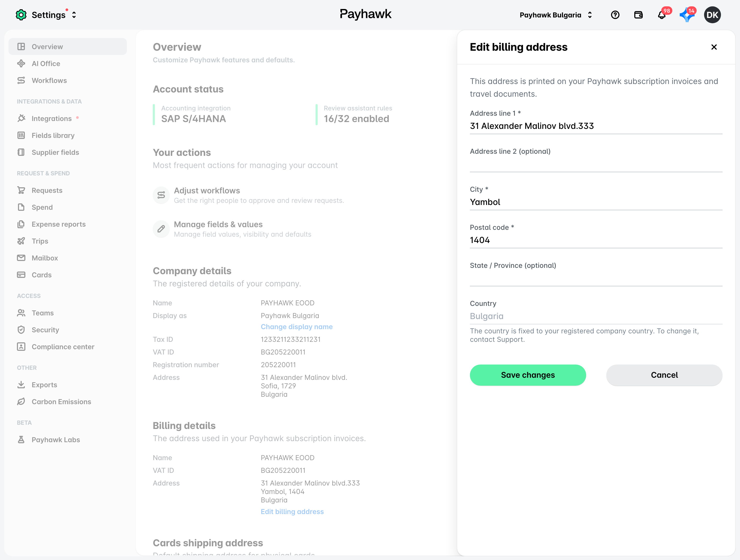Open Carbon Emissions in sidebar
This screenshot has width=740, height=560.
[x=68, y=402]
